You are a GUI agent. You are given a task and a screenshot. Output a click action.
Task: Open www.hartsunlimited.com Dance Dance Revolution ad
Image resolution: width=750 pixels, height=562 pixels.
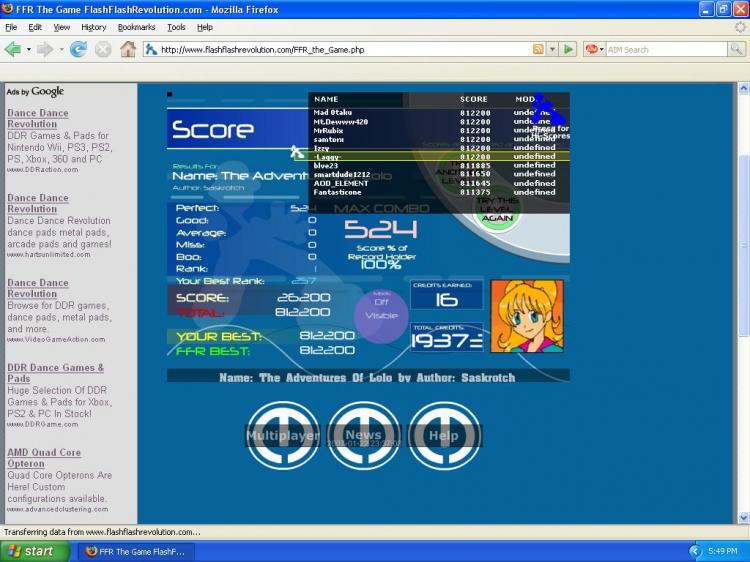click(38, 203)
